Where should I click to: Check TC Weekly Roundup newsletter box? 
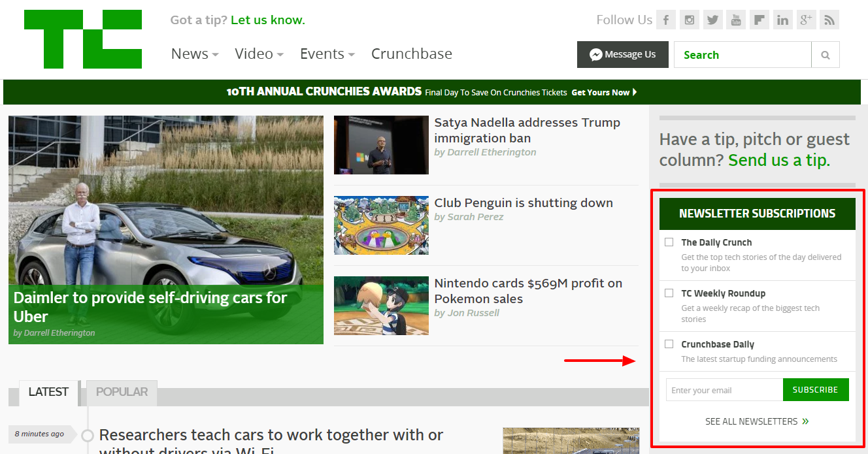coord(669,293)
